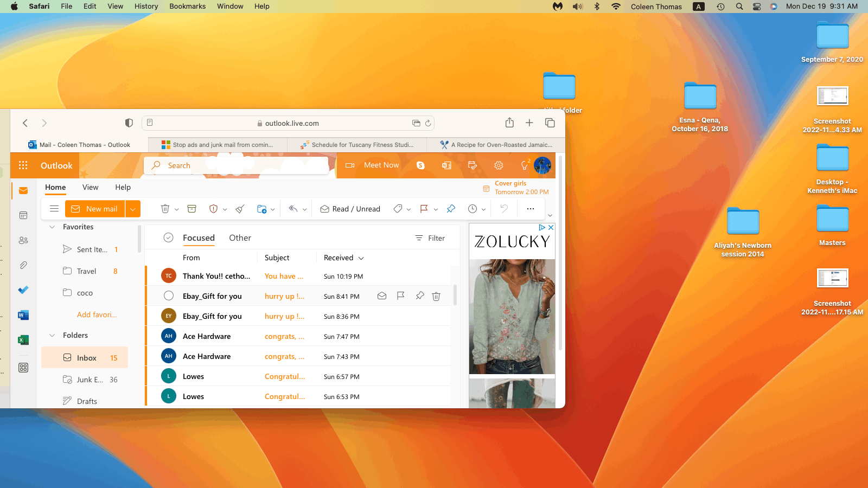The height and width of the screenshot is (488, 868).
Task: Open the To Do checkmark app
Action: [x=23, y=290]
